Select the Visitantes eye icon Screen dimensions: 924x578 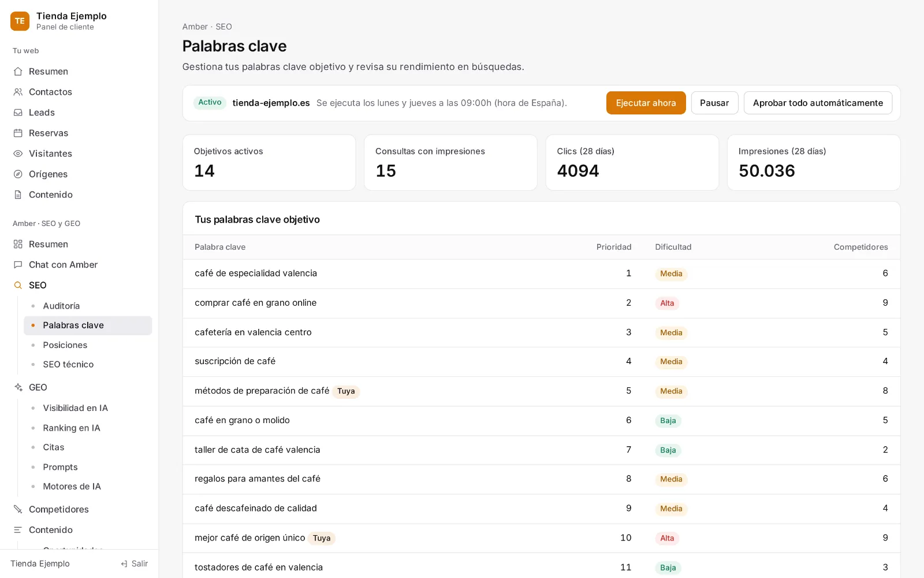coord(18,154)
